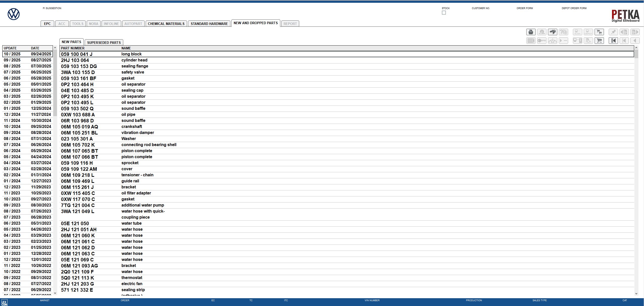Image resolution: width=644 pixels, height=306 pixels.
Task: Click the pushpin icon
Action: pyautogui.click(x=613, y=32)
